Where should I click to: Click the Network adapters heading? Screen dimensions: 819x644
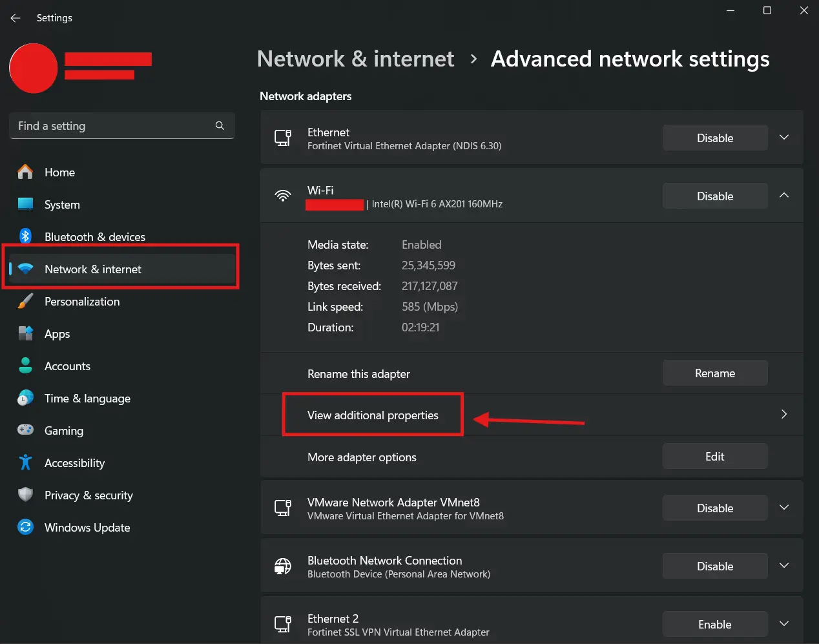tap(306, 96)
